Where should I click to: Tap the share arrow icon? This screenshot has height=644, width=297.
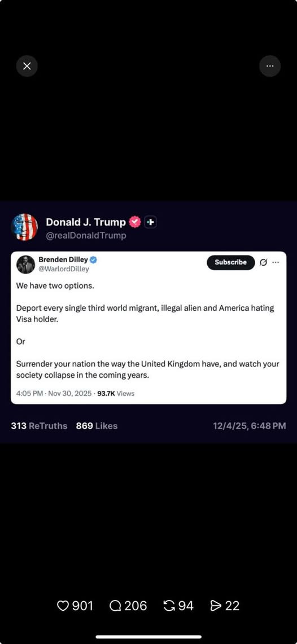pos(216,606)
